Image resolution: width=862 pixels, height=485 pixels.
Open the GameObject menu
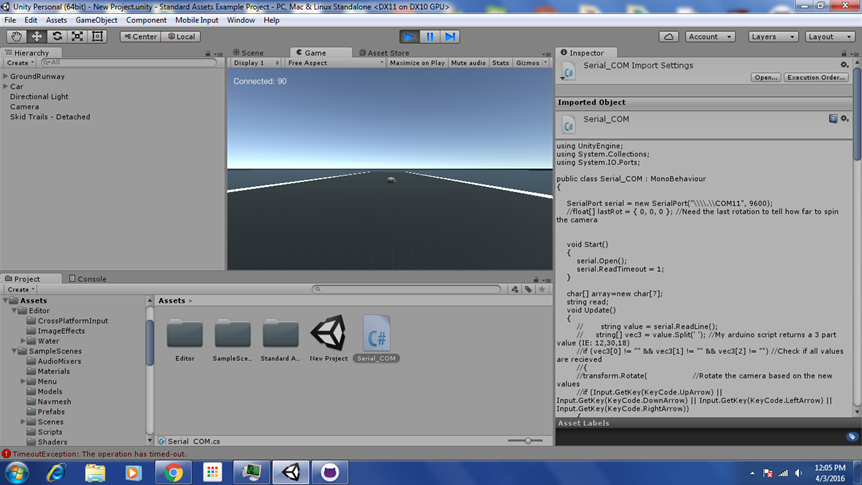click(96, 20)
